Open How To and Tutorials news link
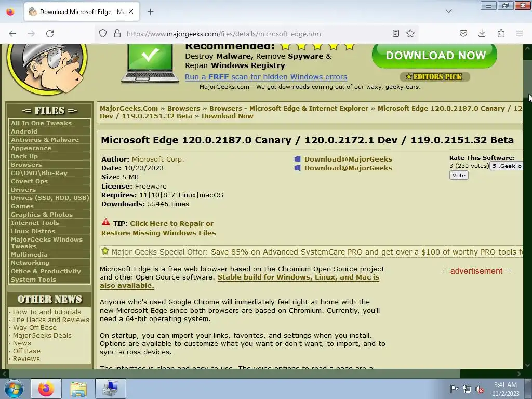This screenshot has width=532, height=399. 47,312
